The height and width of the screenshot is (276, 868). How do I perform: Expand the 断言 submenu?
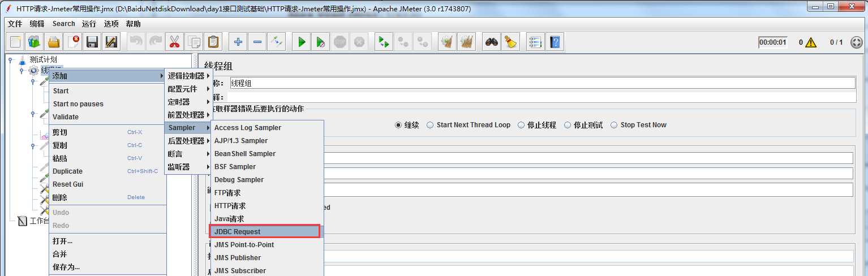[x=188, y=154]
